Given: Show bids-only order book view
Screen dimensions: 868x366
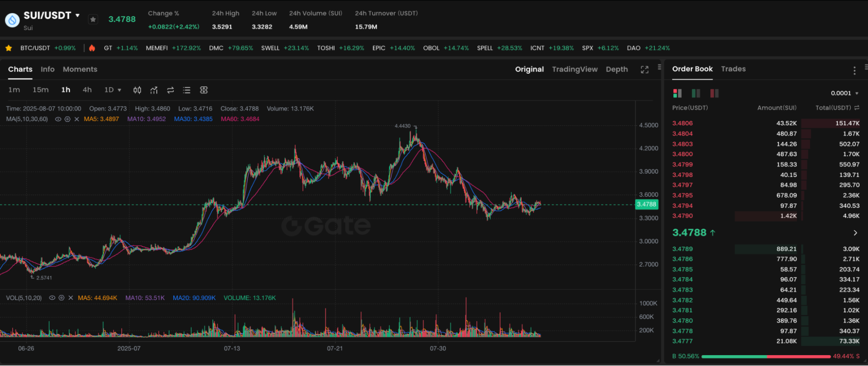Looking at the screenshot, I should coord(696,93).
